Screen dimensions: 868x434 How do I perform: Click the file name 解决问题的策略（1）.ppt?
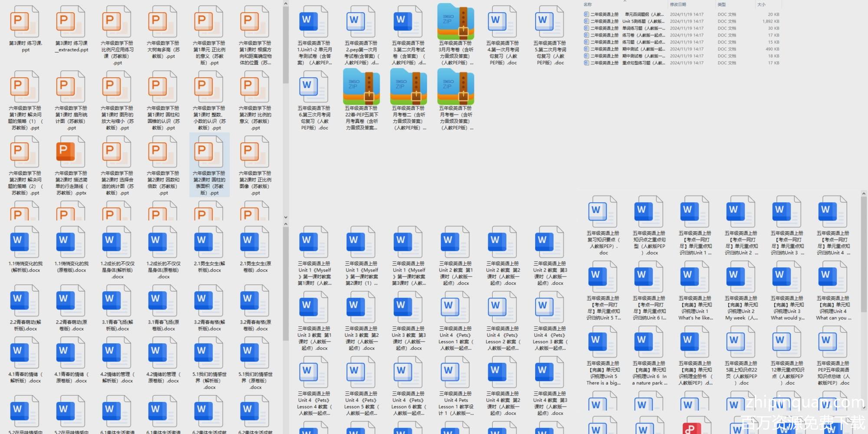point(26,118)
